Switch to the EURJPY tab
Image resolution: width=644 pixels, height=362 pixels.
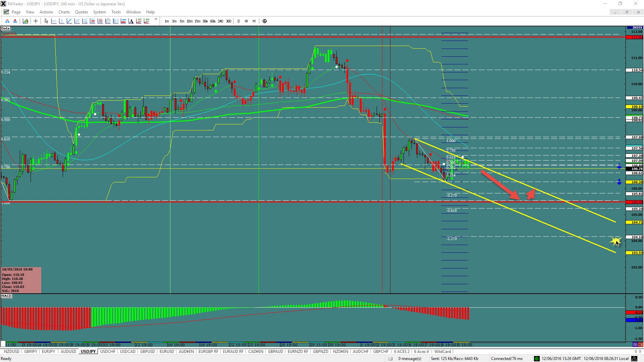49,352
